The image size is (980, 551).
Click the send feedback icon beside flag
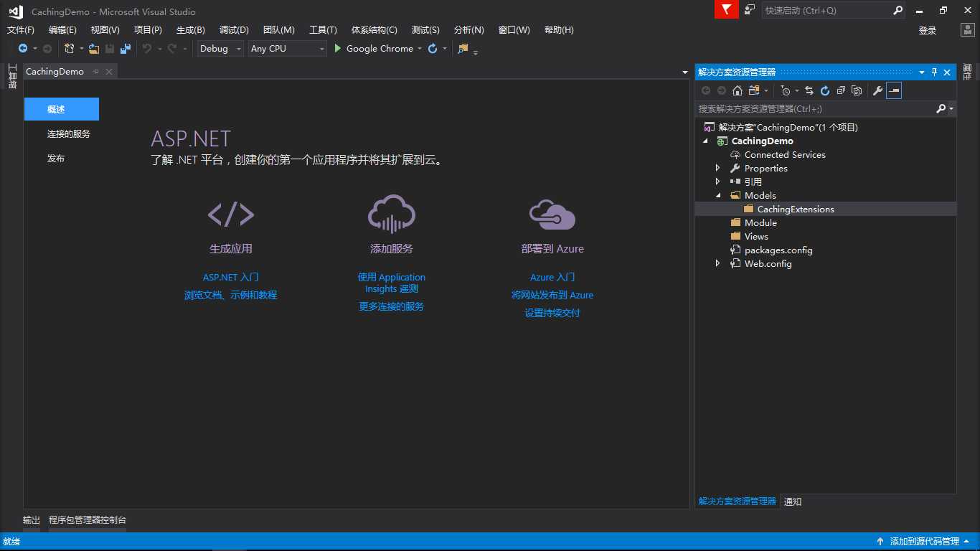750,10
